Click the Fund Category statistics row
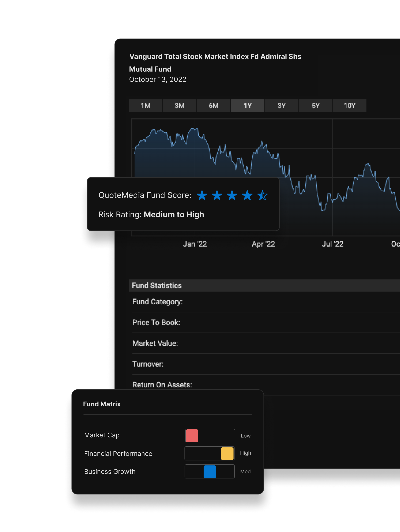This screenshot has height=532, width=400. tap(158, 302)
